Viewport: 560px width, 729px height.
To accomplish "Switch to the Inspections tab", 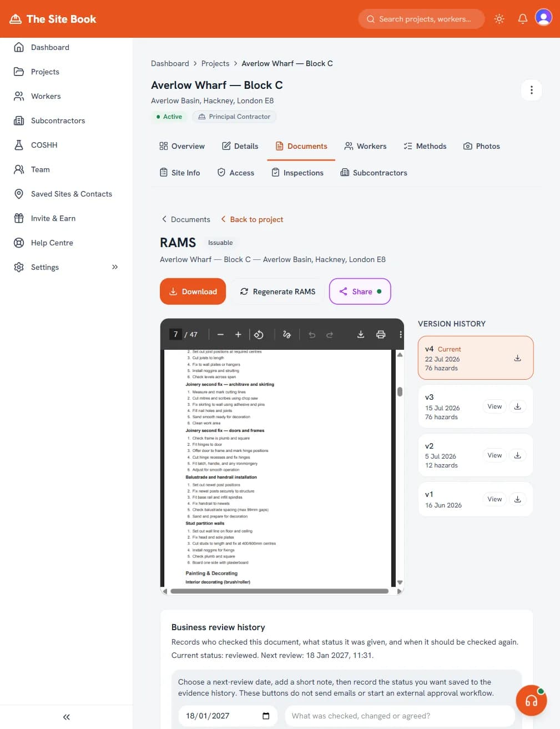I will coord(297,173).
